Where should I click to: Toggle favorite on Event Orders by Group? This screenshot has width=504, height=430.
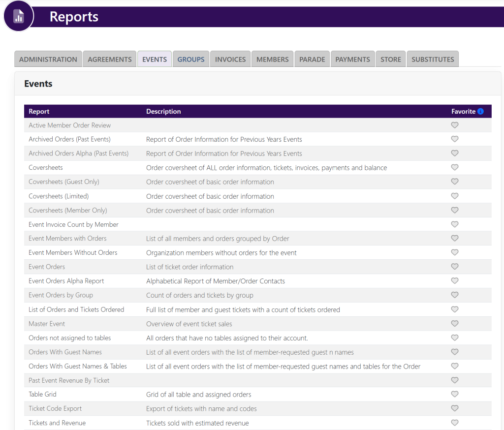coord(455,295)
